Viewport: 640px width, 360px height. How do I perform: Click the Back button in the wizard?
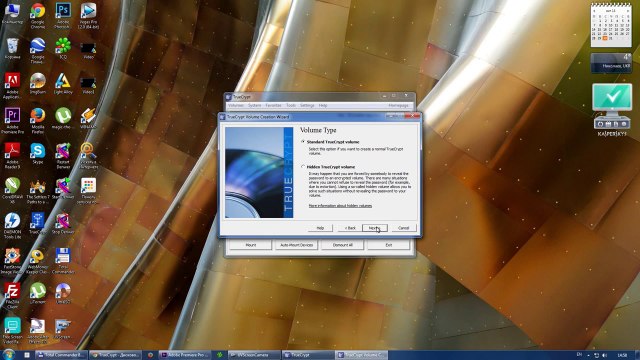pyautogui.click(x=350, y=228)
